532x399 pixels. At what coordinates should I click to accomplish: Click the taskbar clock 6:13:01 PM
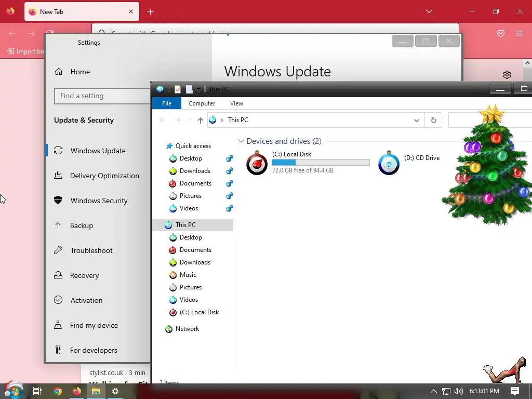tap(484, 391)
